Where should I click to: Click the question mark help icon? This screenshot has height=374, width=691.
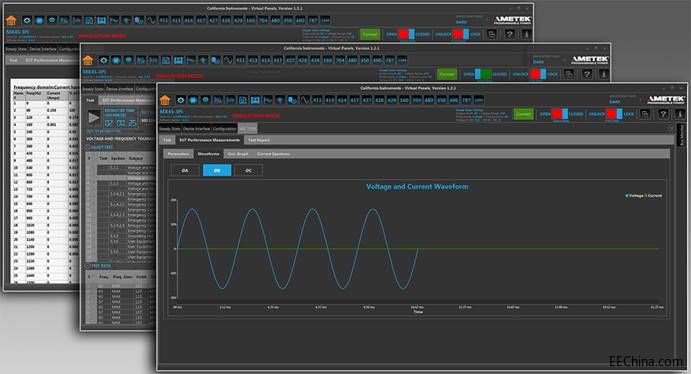[663, 114]
